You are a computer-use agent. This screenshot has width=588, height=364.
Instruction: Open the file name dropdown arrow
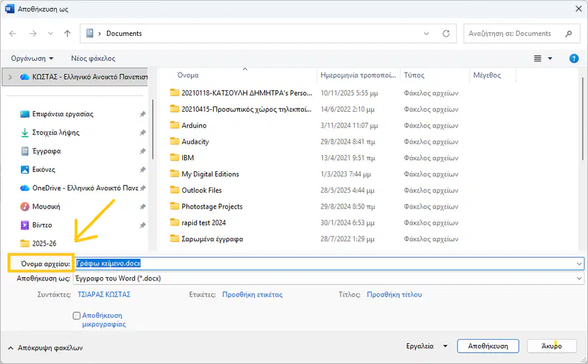[579, 264]
